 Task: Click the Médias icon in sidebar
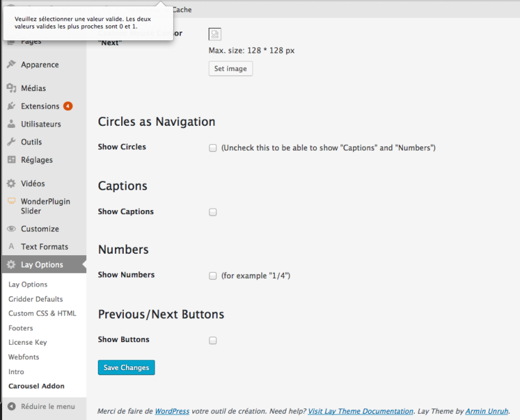[11, 88]
